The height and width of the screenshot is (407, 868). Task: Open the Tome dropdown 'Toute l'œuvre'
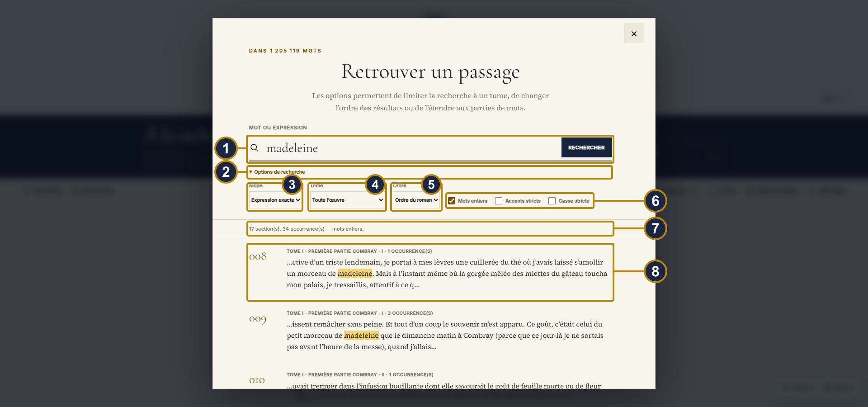[x=347, y=200]
